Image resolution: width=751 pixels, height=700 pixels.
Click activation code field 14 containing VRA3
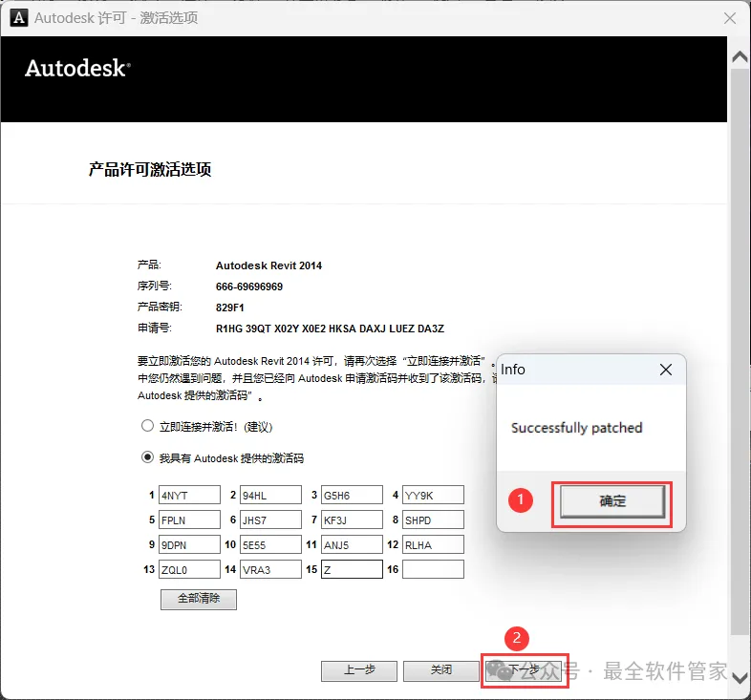(x=270, y=570)
